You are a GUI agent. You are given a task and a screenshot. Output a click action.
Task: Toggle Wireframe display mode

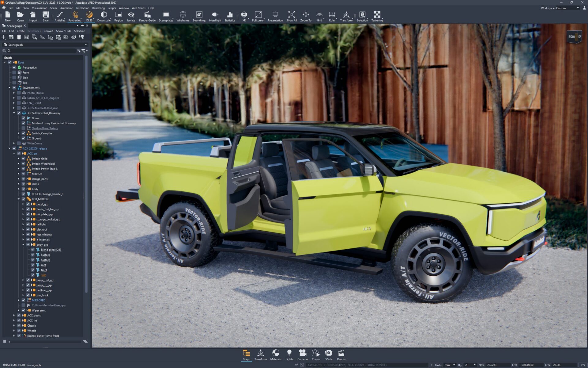click(183, 17)
